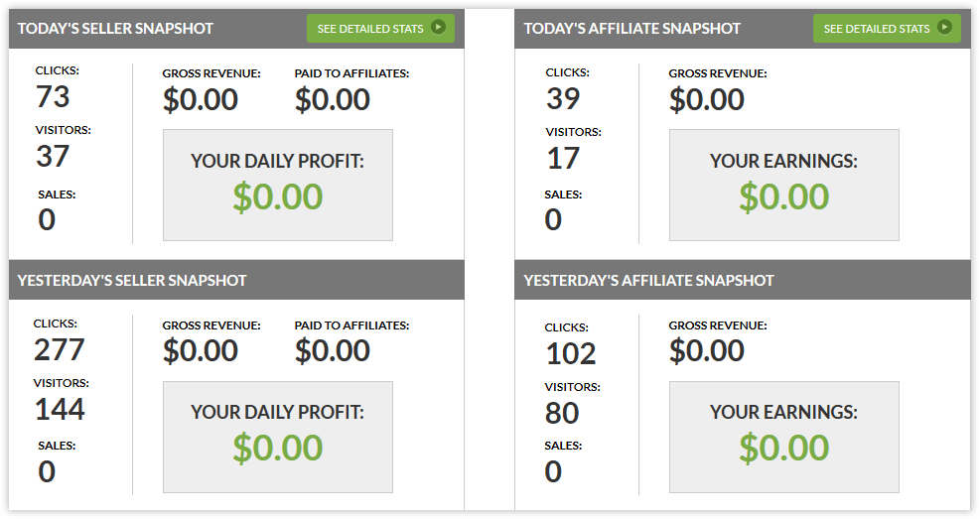Image resolution: width=980 pixels, height=519 pixels.
Task: Click the play arrow icon in seller stats button
Action: click(438, 28)
